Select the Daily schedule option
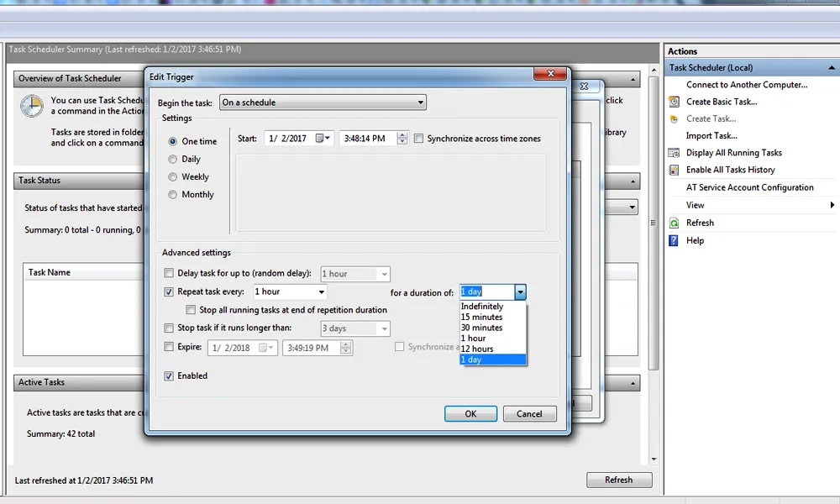Screen dimensions: 840x504 [173, 159]
